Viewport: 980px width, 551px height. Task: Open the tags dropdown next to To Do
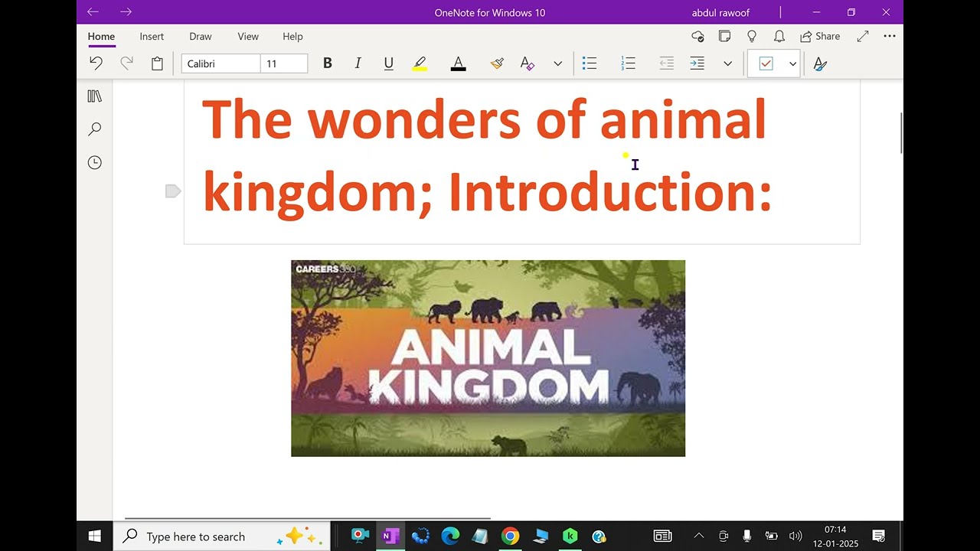pyautogui.click(x=792, y=64)
